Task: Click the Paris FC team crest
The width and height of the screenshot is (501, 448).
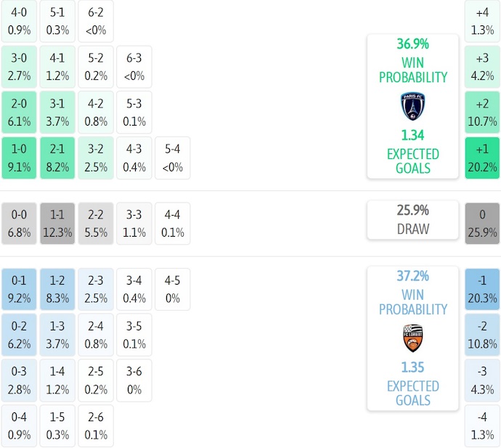Action: coord(412,106)
